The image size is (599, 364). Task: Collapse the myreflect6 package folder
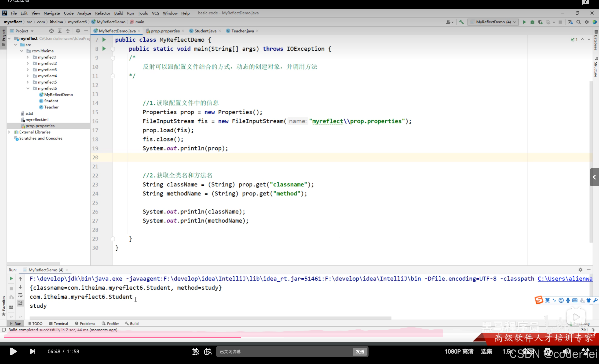(x=28, y=88)
